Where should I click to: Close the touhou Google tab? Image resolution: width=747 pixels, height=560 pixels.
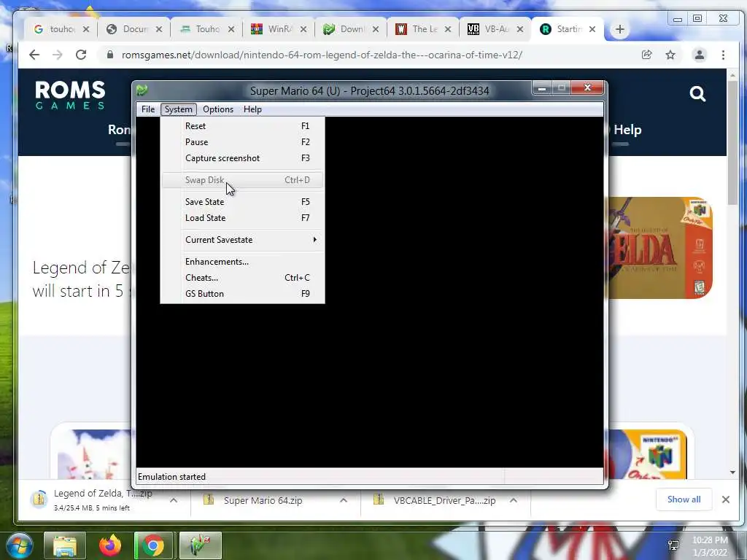[86, 29]
